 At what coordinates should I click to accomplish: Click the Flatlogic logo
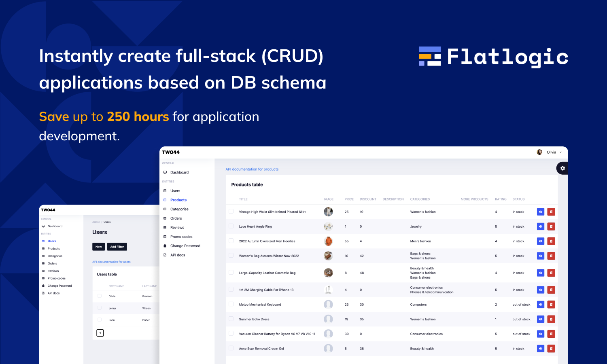pyautogui.click(x=493, y=57)
